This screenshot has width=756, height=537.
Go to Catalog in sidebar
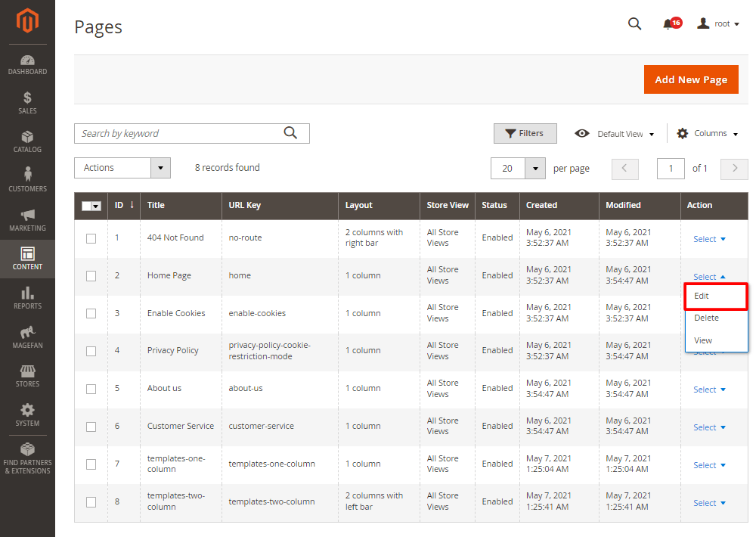tap(27, 141)
